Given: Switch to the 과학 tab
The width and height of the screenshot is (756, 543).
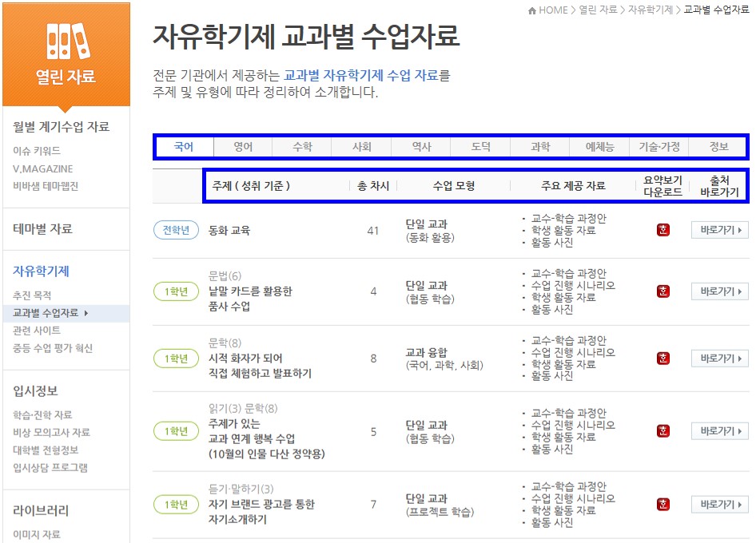Looking at the screenshot, I should tap(540, 146).
